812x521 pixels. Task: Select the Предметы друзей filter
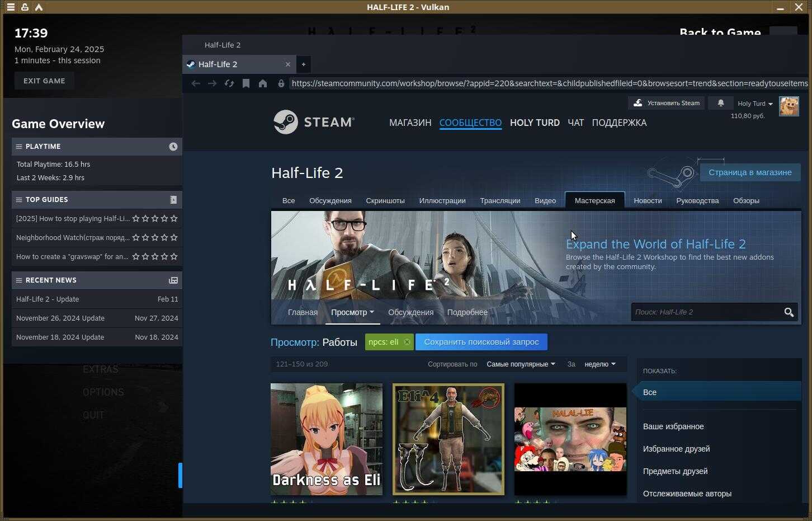675,471
